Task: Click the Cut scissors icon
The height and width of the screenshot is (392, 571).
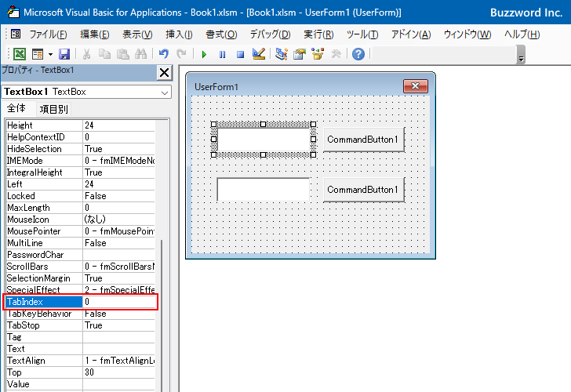Action: coord(86,54)
